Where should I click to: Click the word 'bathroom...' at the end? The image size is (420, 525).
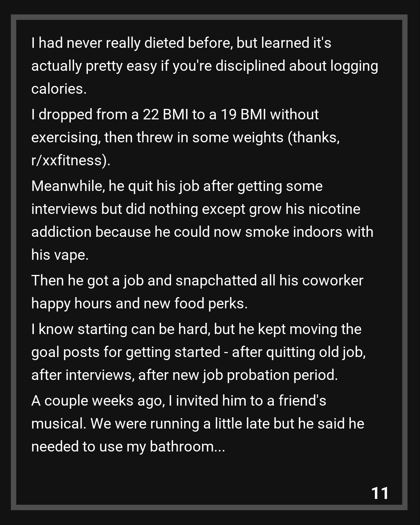pyautogui.click(x=187, y=446)
